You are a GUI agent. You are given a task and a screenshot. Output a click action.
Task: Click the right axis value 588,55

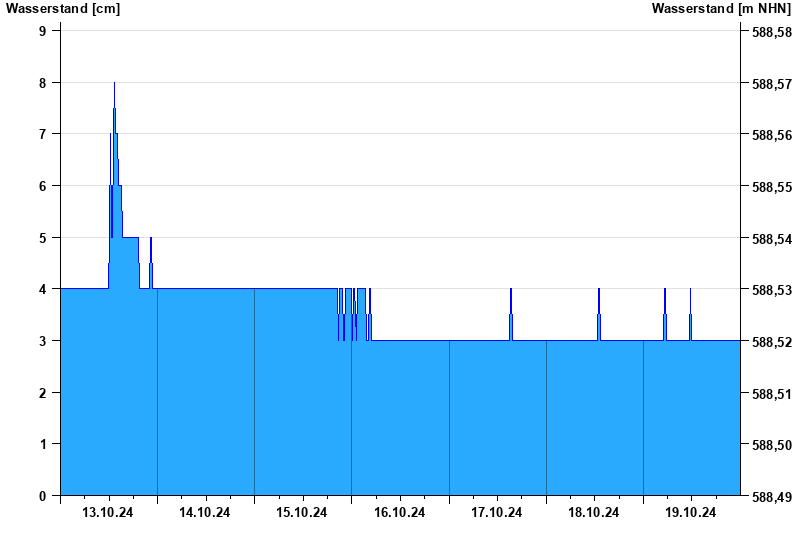click(x=772, y=187)
